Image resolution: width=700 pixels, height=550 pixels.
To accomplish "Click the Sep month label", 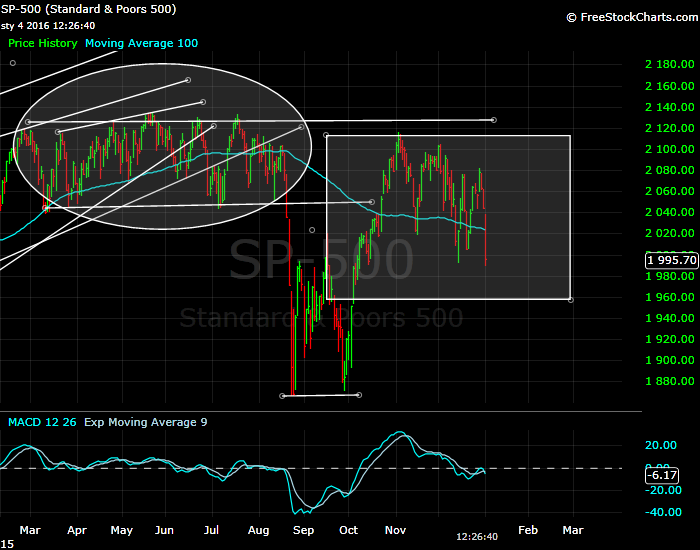I will [x=304, y=531].
